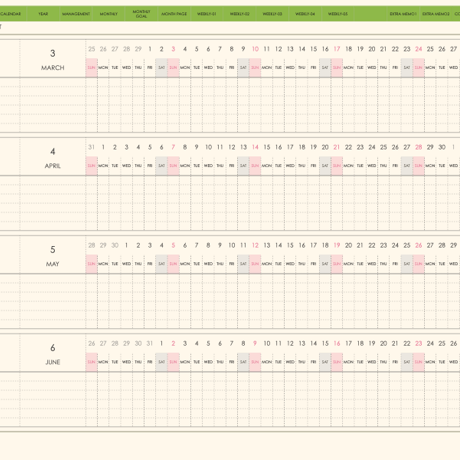This screenshot has width=460, height=460.
Task: Select date 30 in the April row
Action: (x=442, y=147)
